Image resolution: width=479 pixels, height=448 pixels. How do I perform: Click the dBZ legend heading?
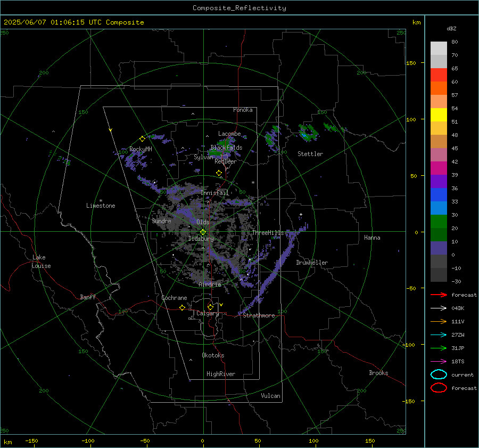click(451, 29)
